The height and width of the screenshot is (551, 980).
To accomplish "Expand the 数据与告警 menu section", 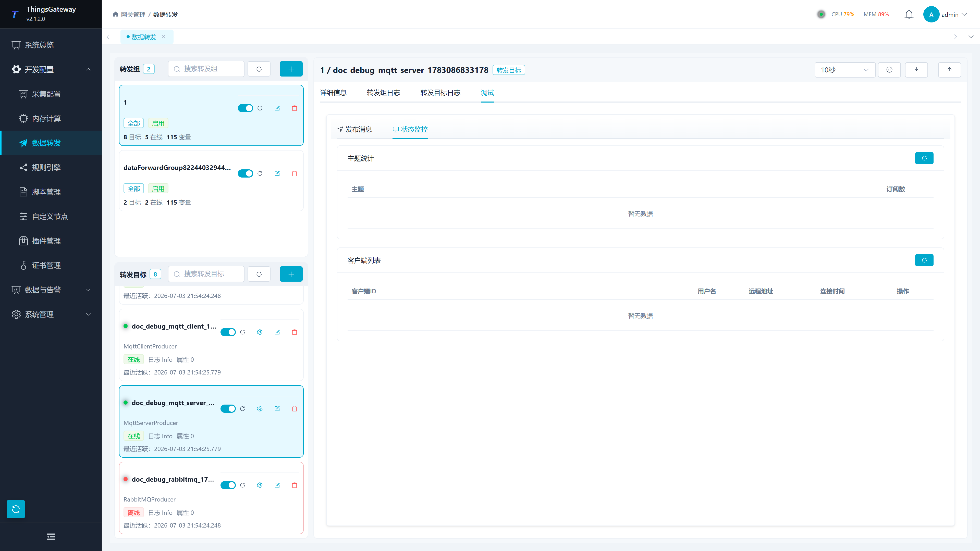I will [51, 290].
